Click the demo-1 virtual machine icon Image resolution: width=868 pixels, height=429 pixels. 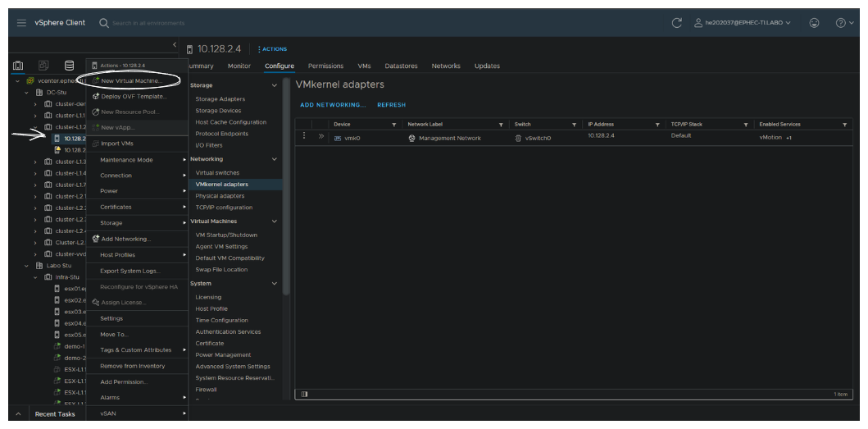pyautogui.click(x=57, y=346)
